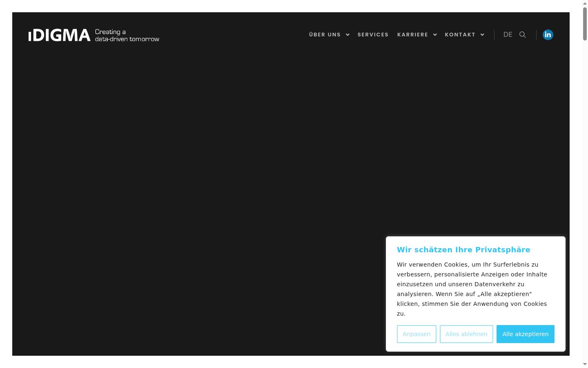Click Alles ablehnen to reject cookies
The image size is (588, 368).
[466, 334]
